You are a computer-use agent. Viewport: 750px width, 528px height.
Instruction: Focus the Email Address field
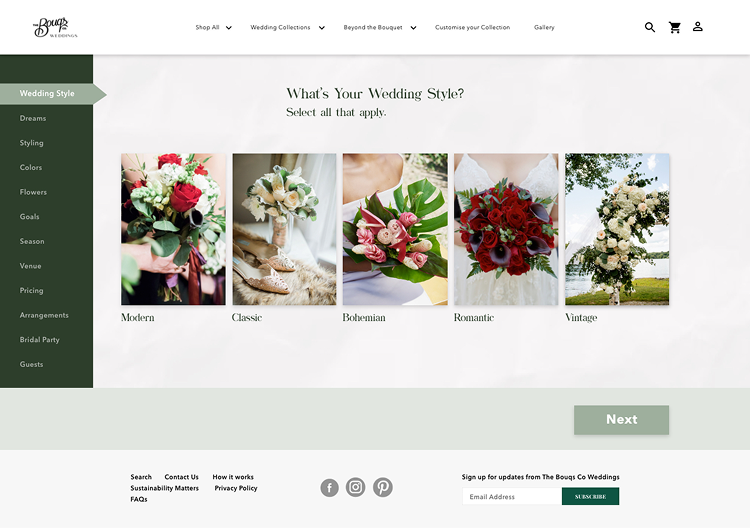(512, 496)
